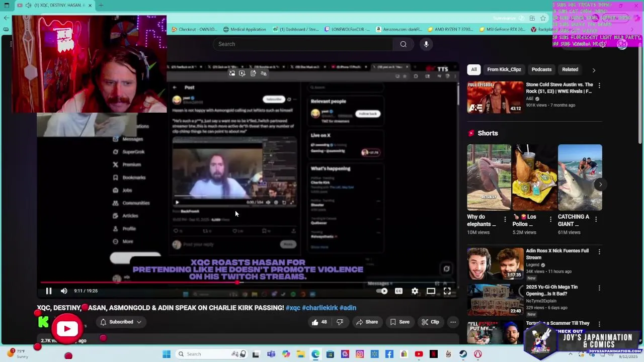The width and height of the screenshot is (644, 362).
Task: Open File Explorer from the taskbar
Action: point(301,354)
